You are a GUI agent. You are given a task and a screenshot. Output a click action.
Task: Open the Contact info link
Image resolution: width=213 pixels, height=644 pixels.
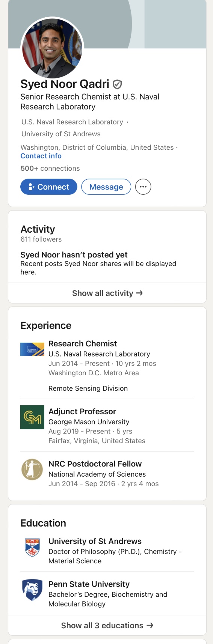[x=41, y=156]
